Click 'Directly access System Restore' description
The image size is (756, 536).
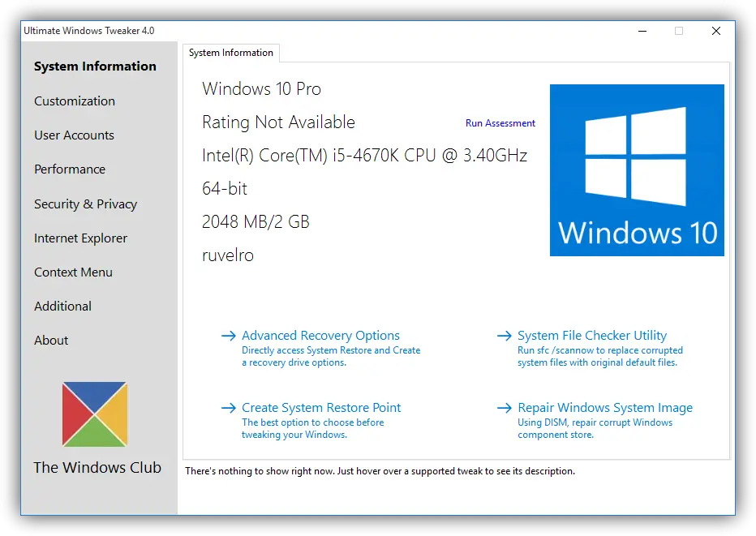click(331, 356)
